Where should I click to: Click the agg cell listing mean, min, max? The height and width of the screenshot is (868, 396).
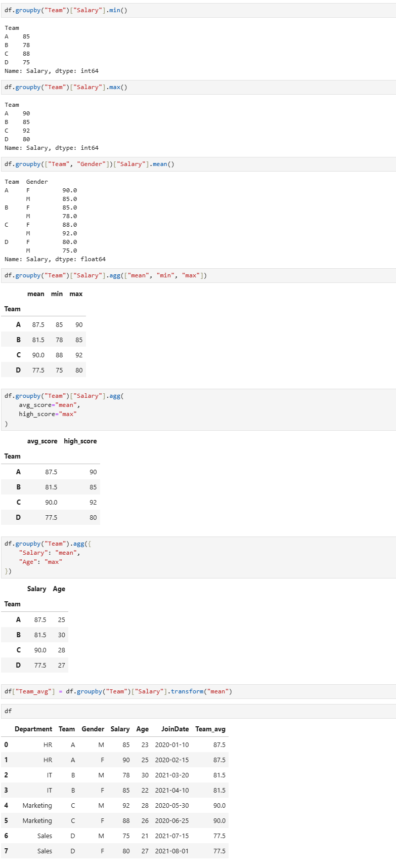pos(197,275)
